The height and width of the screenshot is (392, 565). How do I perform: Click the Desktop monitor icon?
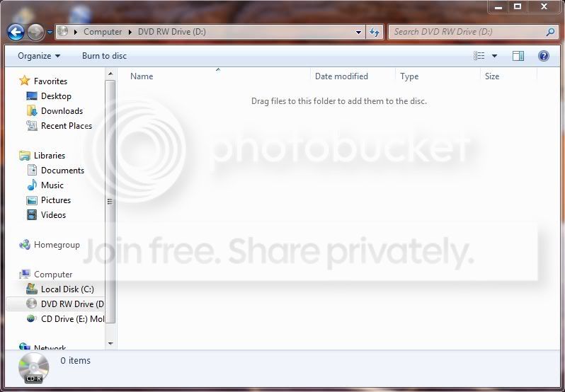(32, 96)
